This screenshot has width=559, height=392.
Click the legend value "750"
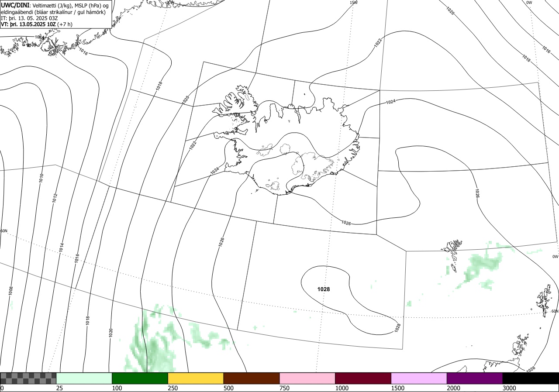point(285,388)
